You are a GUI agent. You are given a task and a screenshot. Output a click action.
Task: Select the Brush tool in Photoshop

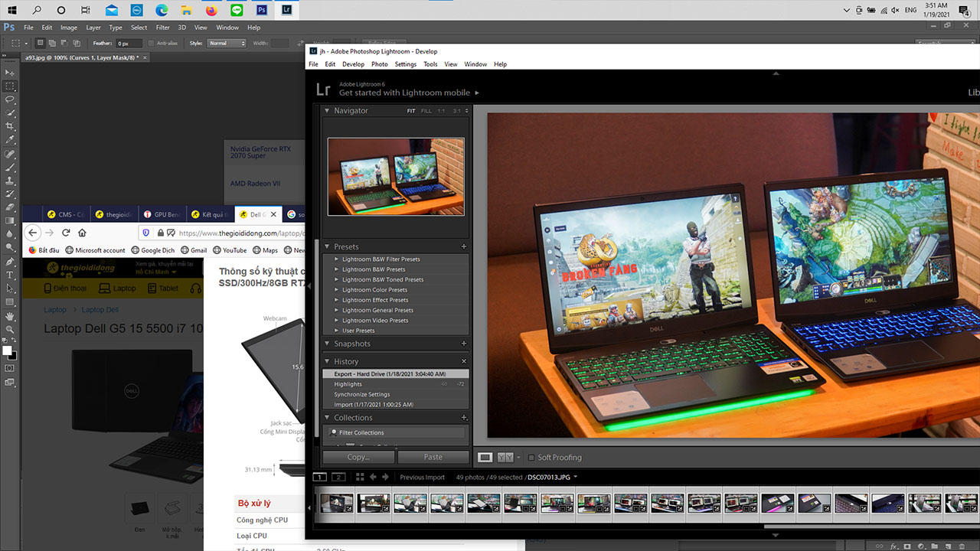[x=10, y=167]
